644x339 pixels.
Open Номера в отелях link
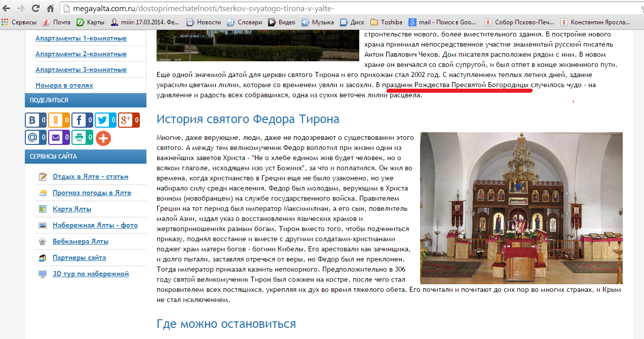pyautogui.click(x=64, y=86)
